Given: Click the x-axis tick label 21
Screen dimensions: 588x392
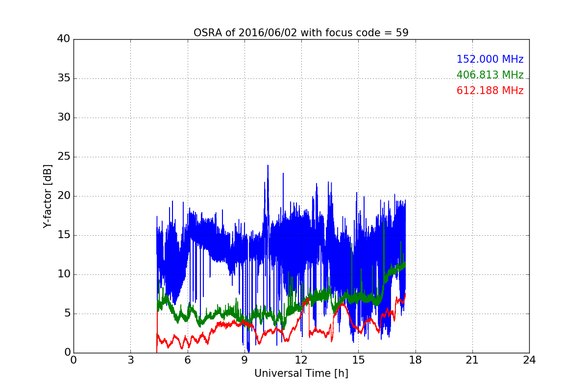Looking at the screenshot, I should tap(472, 360).
